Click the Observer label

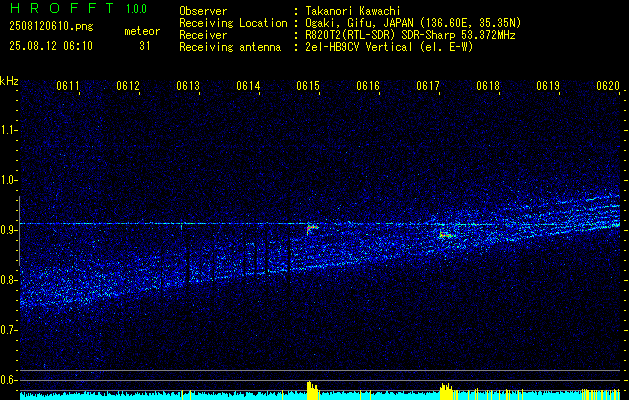tap(203, 11)
